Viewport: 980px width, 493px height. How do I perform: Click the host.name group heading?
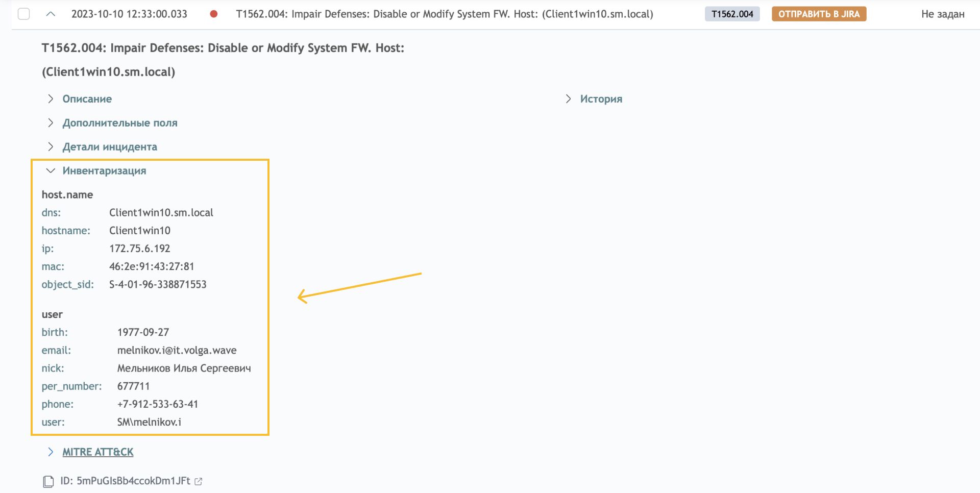coord(67,195)
